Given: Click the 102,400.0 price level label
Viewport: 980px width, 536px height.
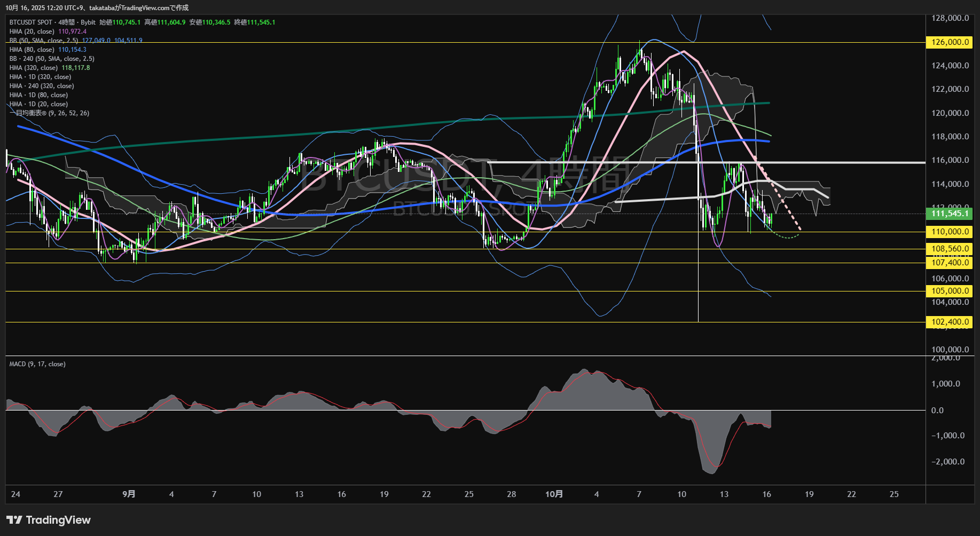Looking at the screenshot, I should tap(950, 322).
